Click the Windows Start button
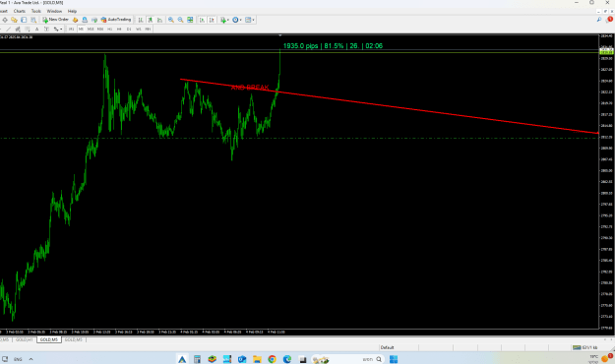 394,359
